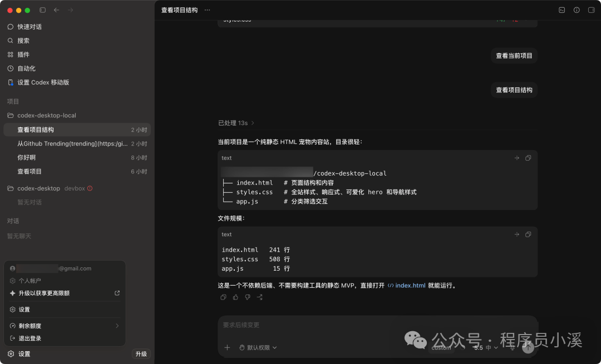Viewport: 601px width, 364px height.
Task: Expand the 已处理 13s details chevron
Action: (x=253, y=123)
